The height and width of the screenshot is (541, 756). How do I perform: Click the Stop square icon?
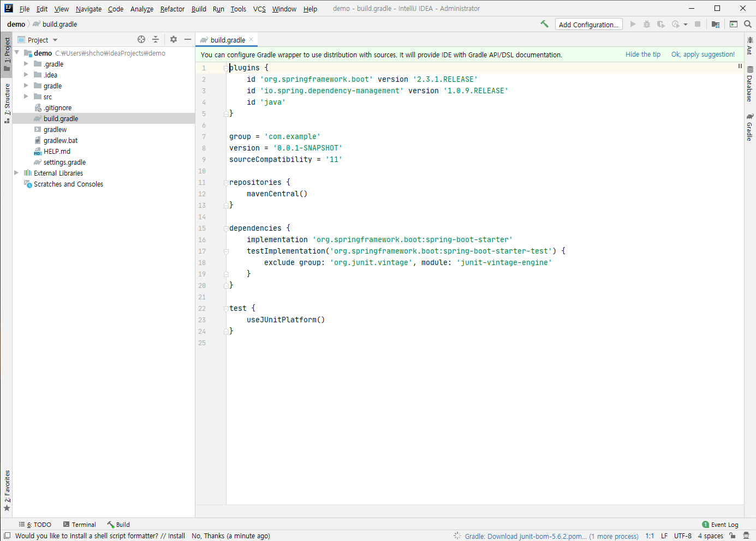[698, 24]
